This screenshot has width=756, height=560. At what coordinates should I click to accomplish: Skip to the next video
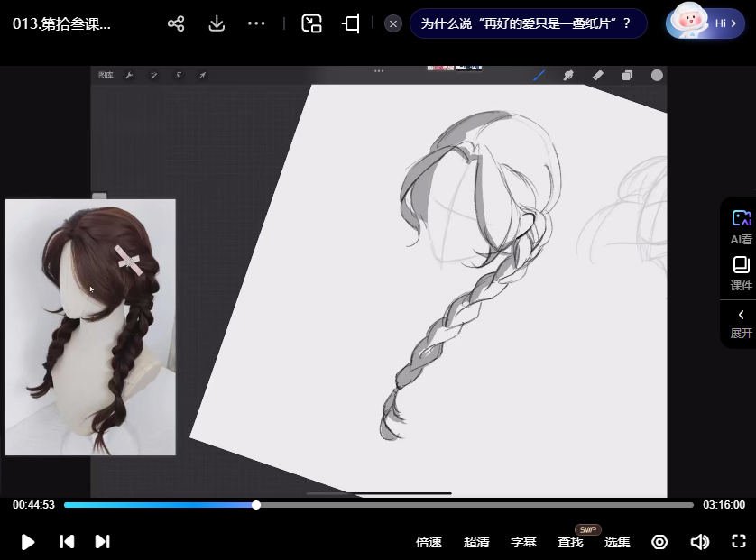click(102, 541)
